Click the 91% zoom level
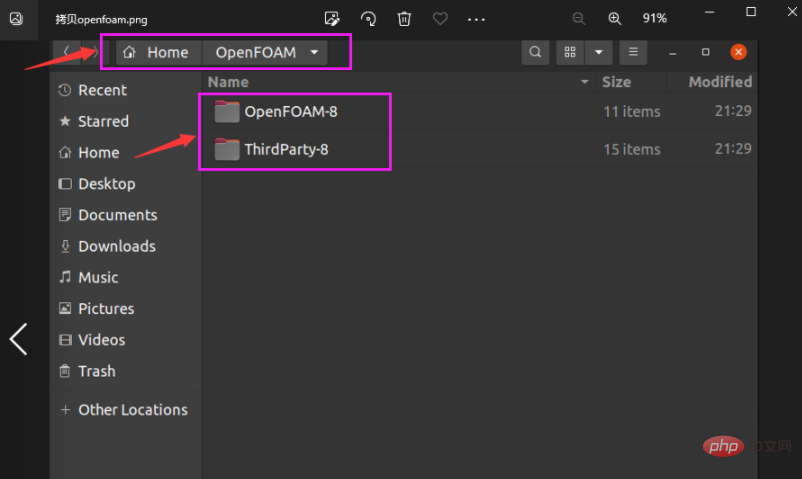 click(x=655, y=18)
